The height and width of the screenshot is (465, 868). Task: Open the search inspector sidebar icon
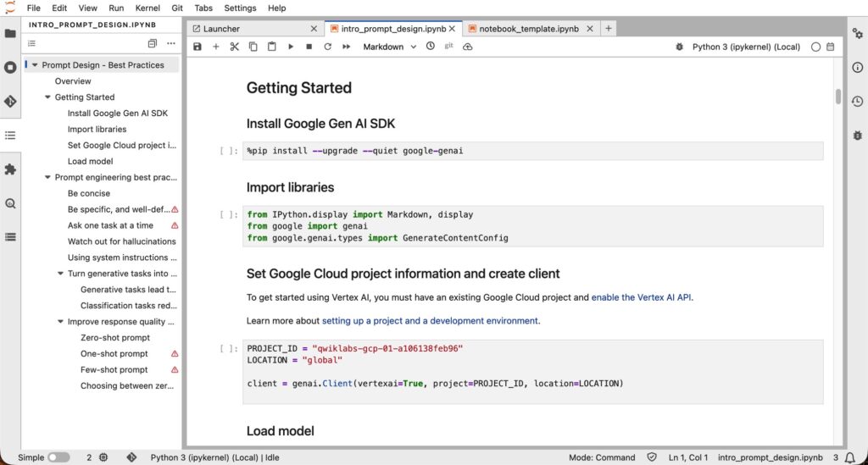pos(10,203)
